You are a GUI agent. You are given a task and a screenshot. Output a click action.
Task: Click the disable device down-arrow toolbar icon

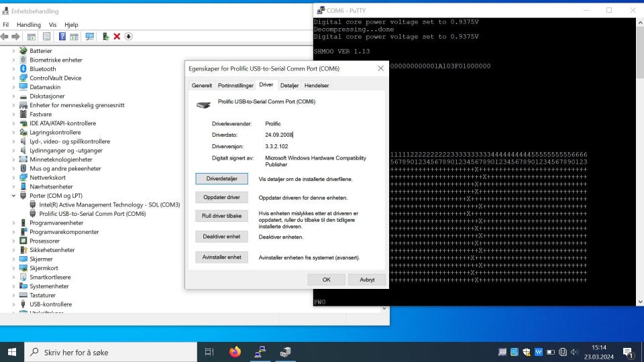coord(128,36)
